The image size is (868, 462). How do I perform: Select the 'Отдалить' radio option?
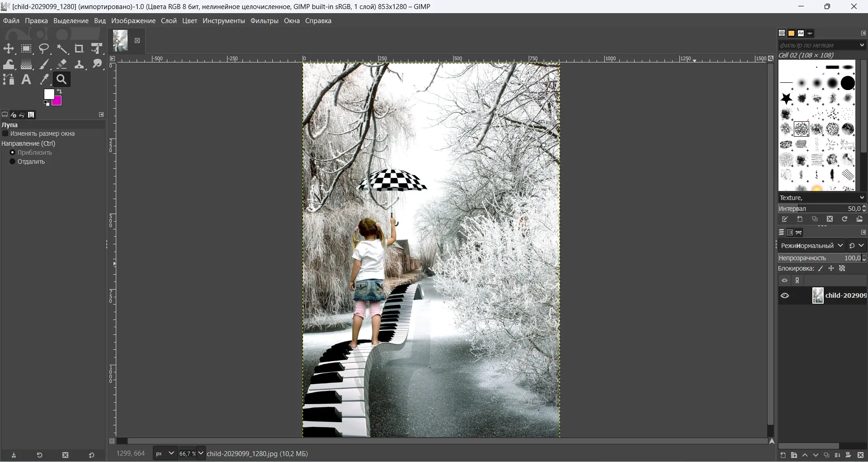click(x=13, y=162)
